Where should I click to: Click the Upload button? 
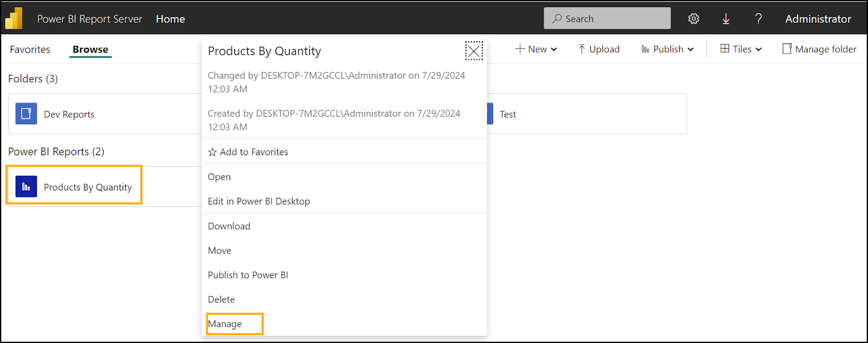pyautogui.click(x=599, y=49)
